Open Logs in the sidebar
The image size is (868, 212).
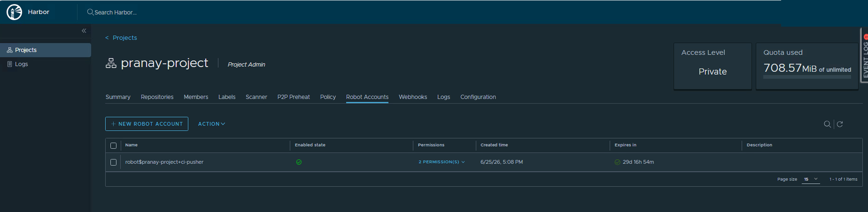pos(46,64)
